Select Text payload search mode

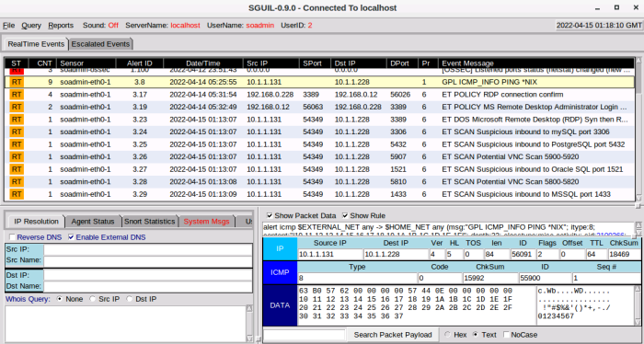tap(476, 335)
